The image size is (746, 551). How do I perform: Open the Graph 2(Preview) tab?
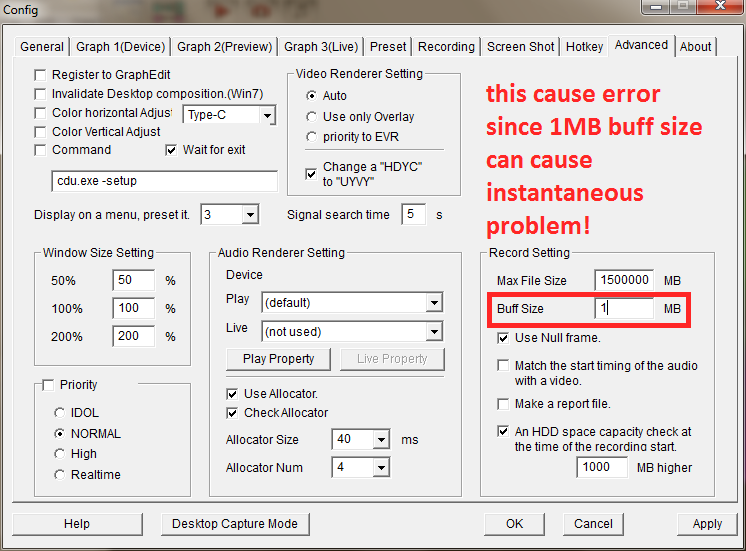[x=225, y=47]
